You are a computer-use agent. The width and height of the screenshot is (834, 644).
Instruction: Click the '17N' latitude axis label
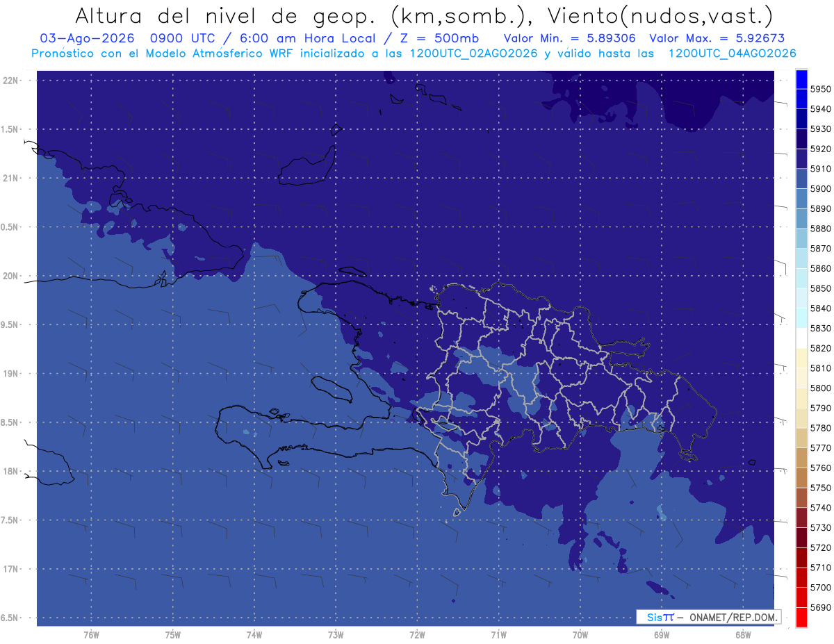[x=11, y=569]
